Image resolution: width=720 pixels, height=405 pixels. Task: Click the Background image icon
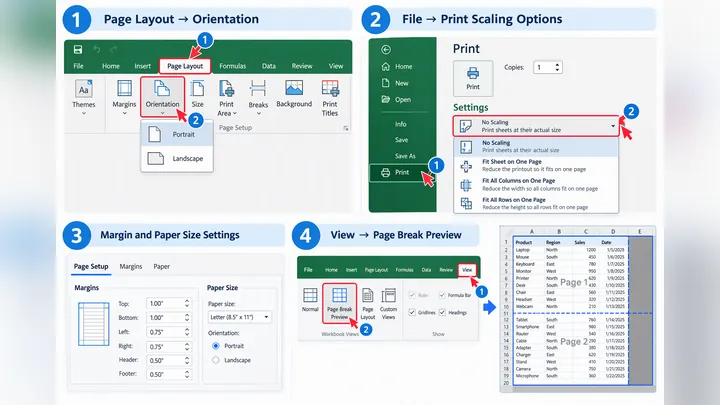(294, 88)
